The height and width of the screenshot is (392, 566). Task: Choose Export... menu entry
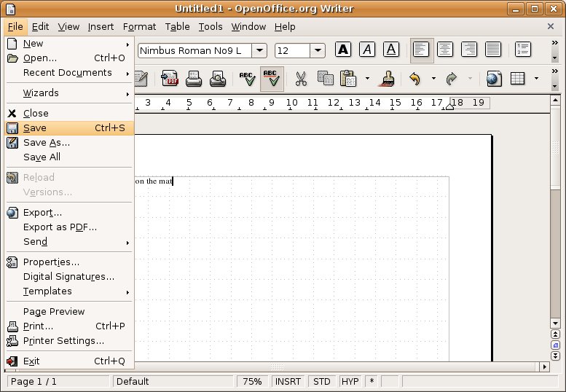pyautogui.click(x=70, y=213)
